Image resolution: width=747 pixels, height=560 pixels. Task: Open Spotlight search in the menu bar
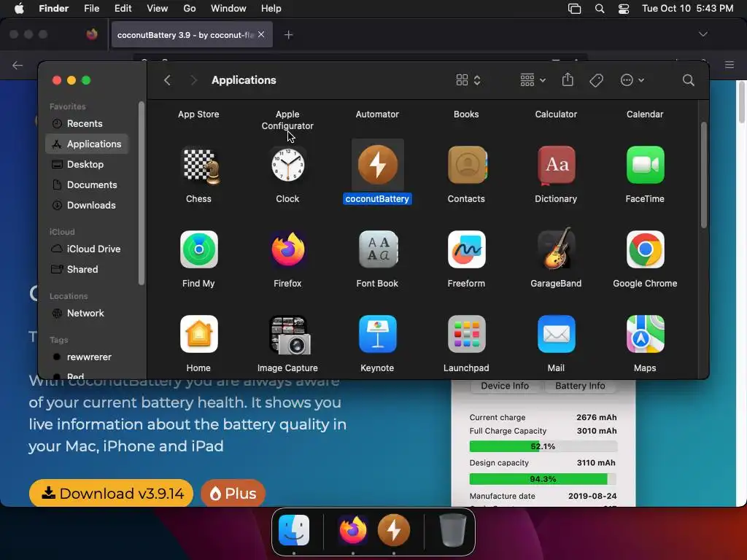(600, 9)
